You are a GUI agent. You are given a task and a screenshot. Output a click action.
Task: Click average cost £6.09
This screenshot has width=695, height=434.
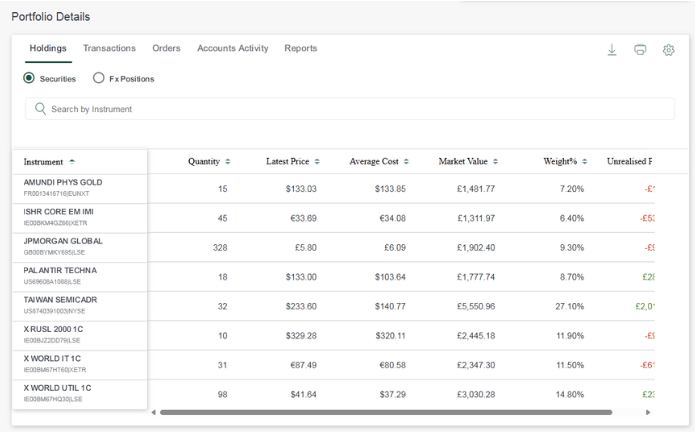(394, 247)
